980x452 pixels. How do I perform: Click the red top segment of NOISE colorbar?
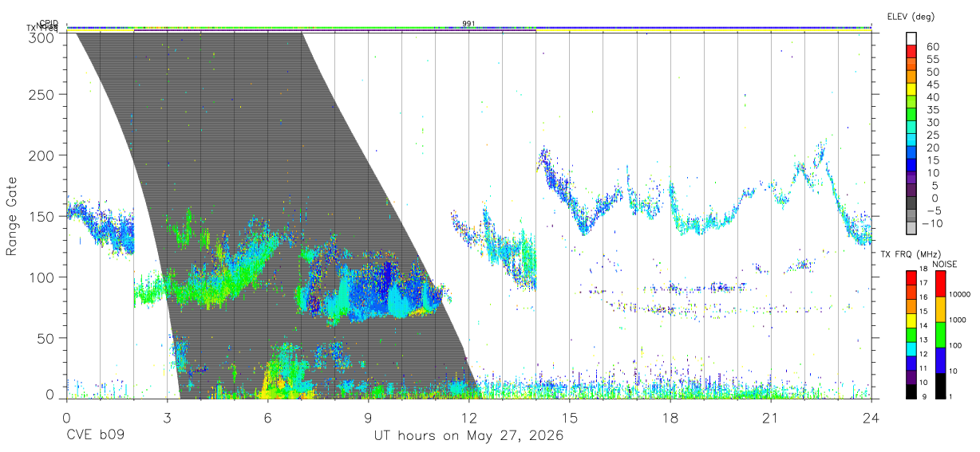tap(940, 283)
